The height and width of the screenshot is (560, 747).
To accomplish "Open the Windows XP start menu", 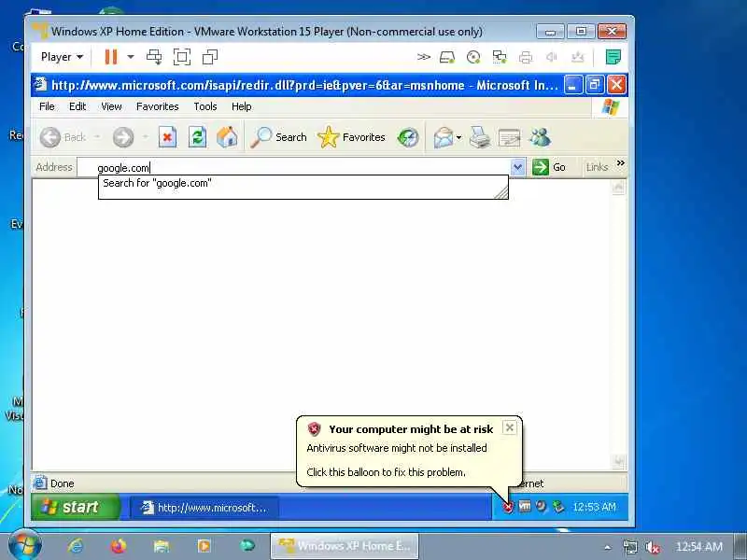I will click(x=77, y=507).
